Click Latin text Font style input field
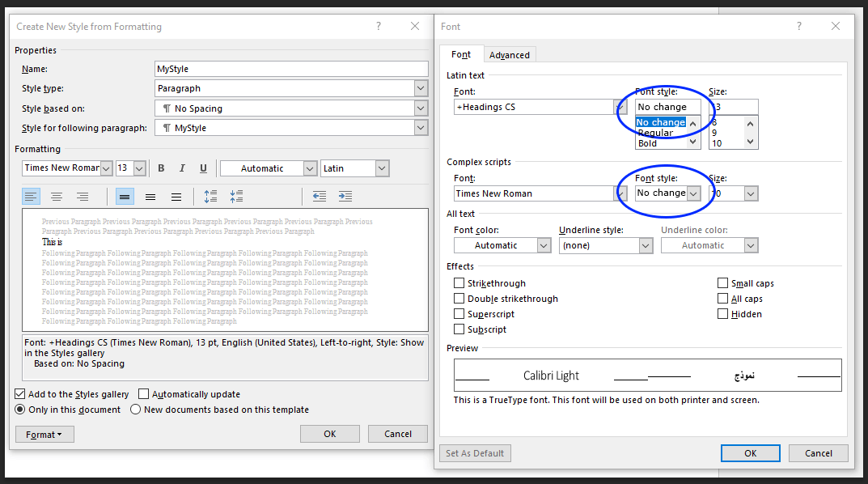Screen dimensions: 868x484 click(x=667, y=107)
